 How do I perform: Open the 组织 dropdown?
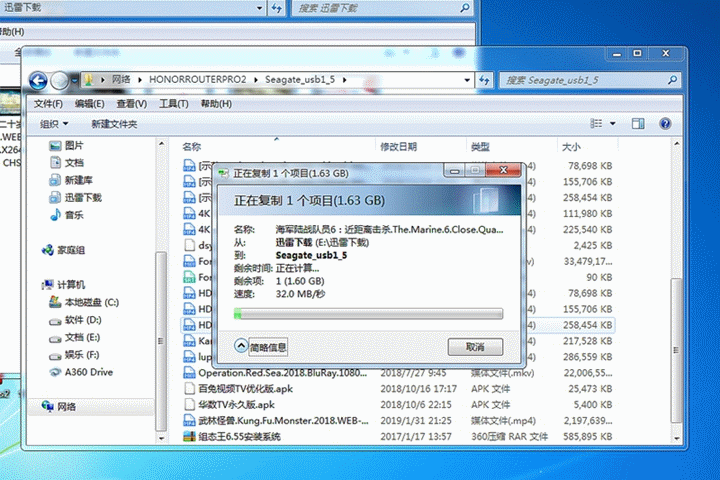54,124
